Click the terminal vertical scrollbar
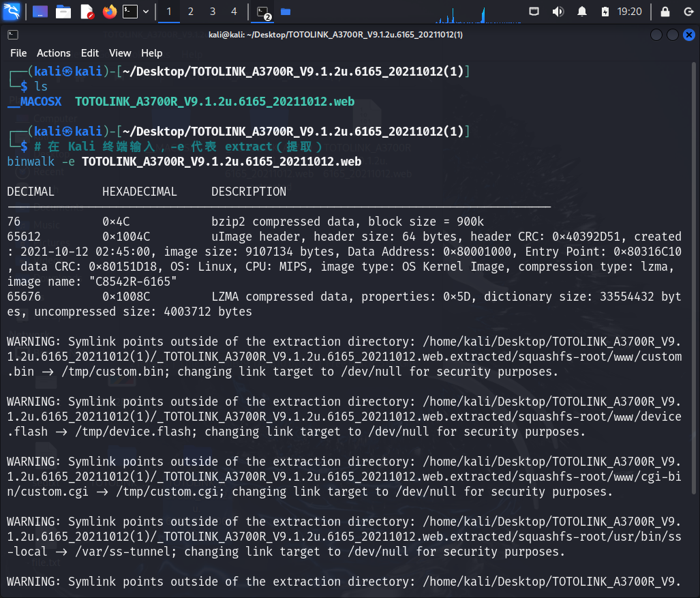Image resolution: width=700 pixels, height=598 pixels. pos(694,277)
